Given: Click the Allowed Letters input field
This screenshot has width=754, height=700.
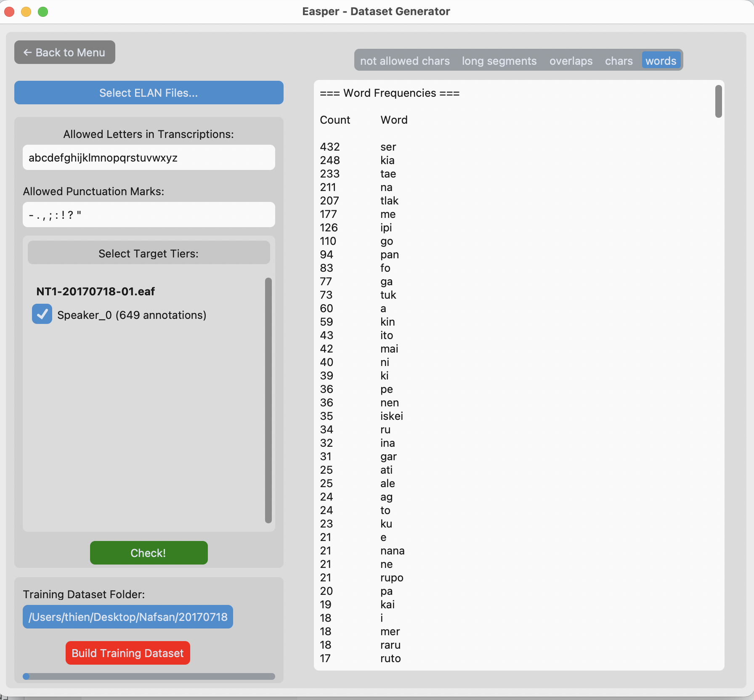Looking at the screenshot, I should pos(149,158).
